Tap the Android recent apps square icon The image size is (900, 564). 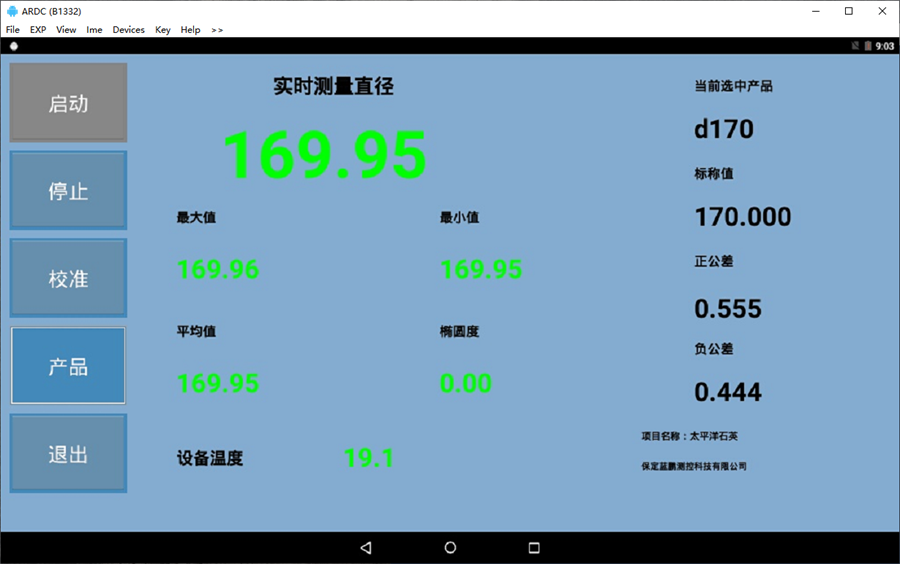coord(534,548)
